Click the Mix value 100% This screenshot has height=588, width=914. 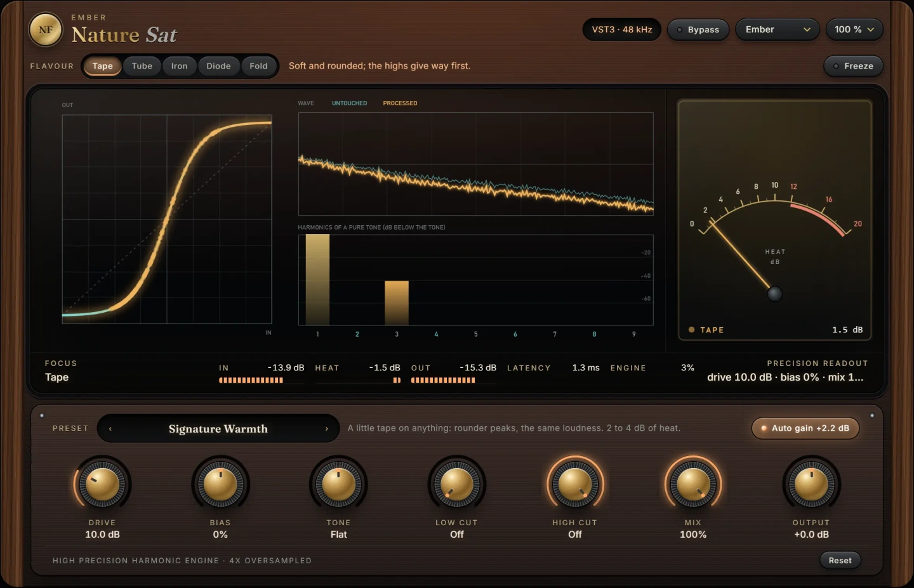pos(693,535)
